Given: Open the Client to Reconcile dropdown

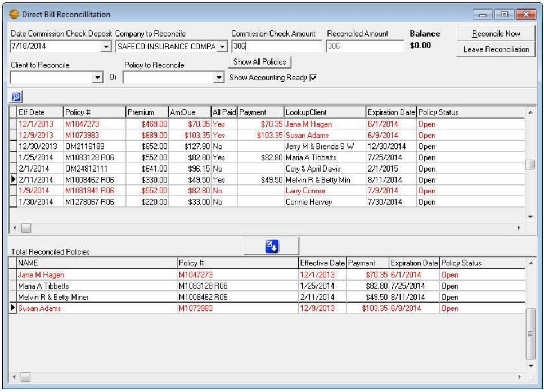Looking at the screenshot, I should [98, 78].
